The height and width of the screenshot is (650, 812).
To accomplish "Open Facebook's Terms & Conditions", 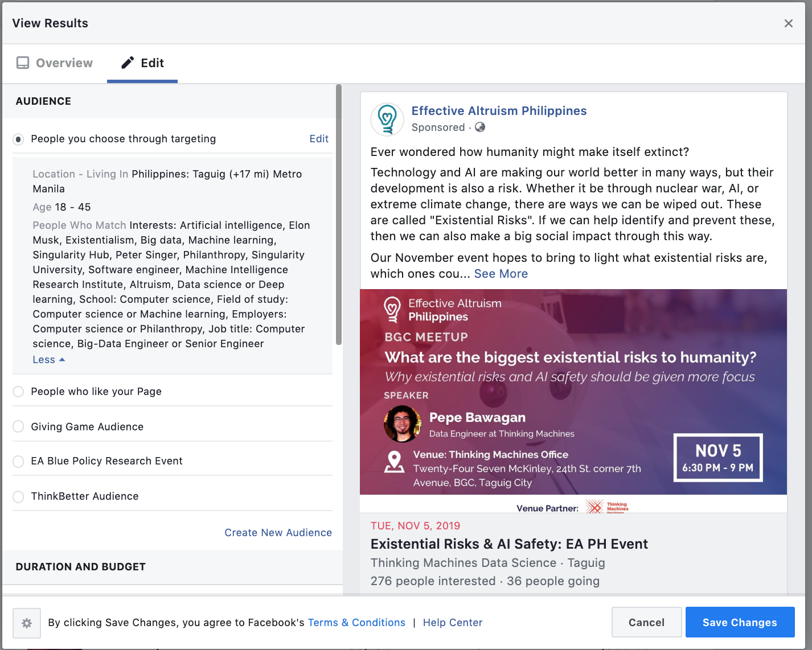I will point(356,623).
